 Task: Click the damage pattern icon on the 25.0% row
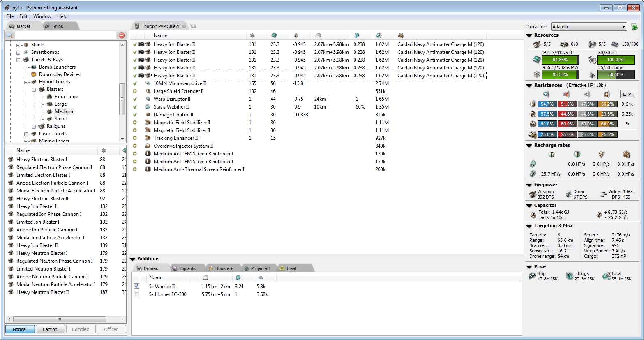tap(533, 134)
